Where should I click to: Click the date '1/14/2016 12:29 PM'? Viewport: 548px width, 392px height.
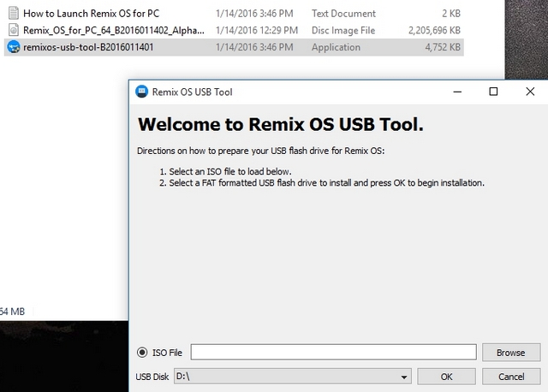coord(257,31)
